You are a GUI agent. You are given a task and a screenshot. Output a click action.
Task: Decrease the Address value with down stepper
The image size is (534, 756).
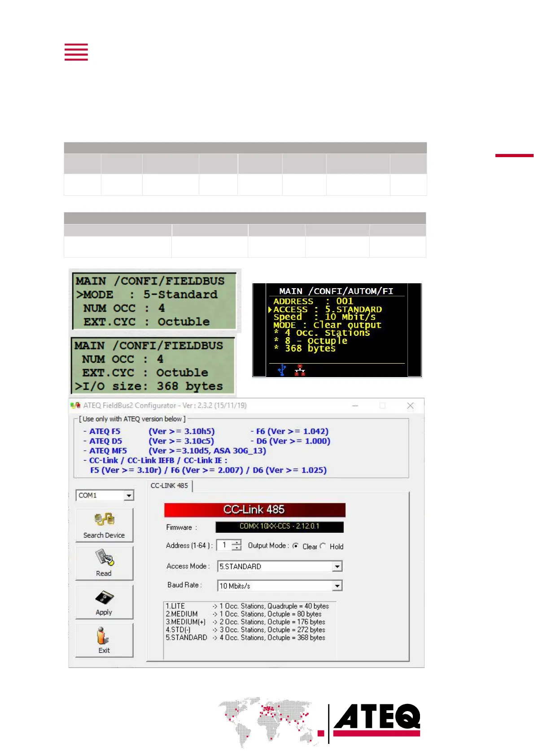[236, 548]
